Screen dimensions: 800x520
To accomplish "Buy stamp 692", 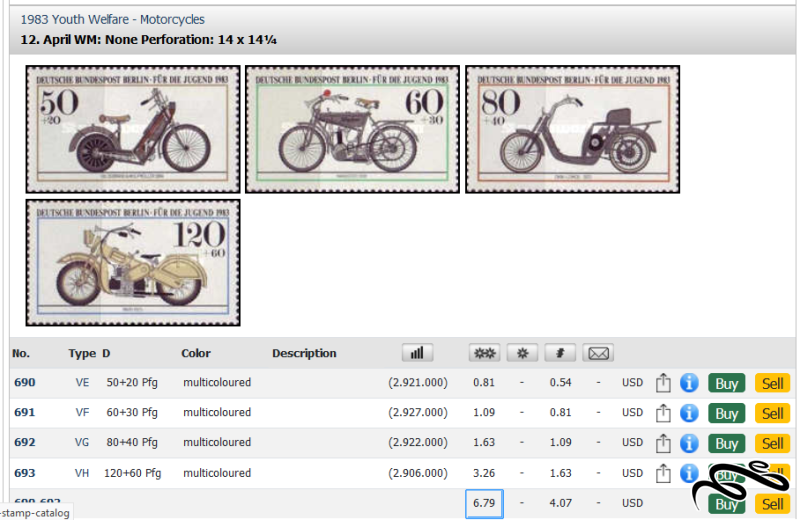I will [727, 443].
